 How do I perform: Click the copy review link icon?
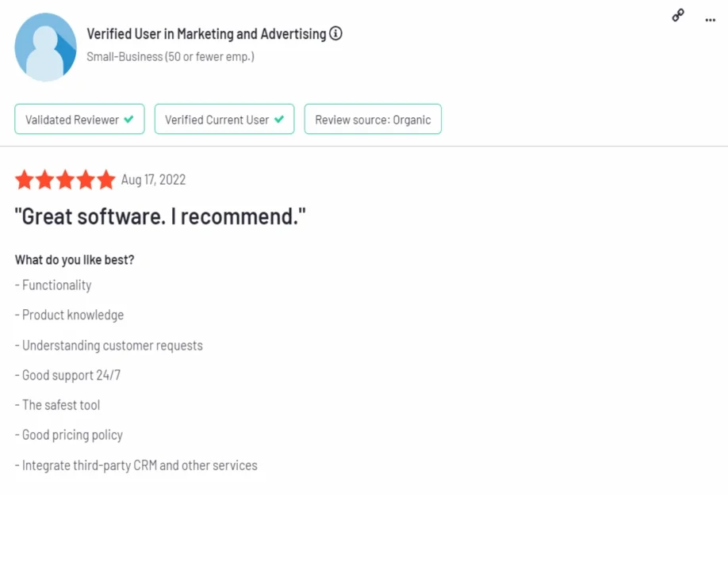(x=678, y=16)
